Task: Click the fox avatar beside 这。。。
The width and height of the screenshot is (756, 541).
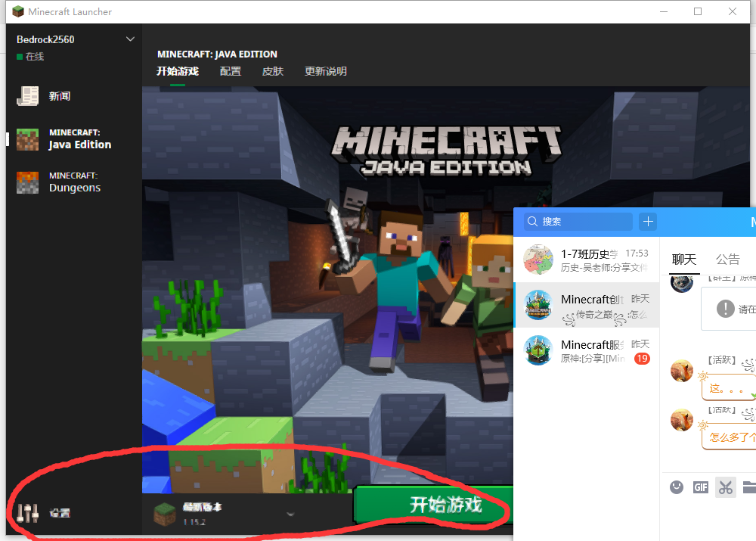Action: pyautogui.click(x=682, y=371)
